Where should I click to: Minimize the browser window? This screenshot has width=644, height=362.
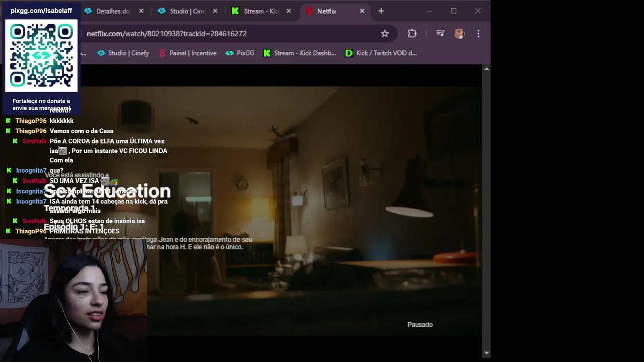point(429,11)
